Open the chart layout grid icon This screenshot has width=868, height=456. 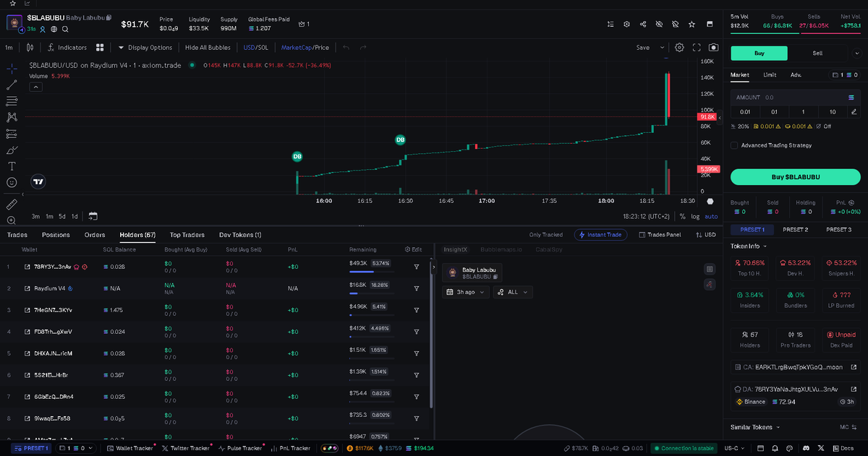101,48
